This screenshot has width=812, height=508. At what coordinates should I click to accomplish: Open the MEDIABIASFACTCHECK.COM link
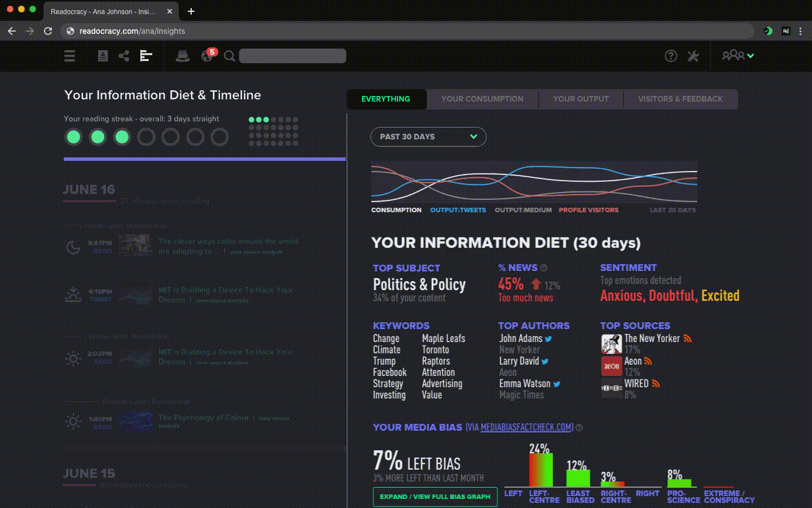pyautogui.click(x=527, y=428)
